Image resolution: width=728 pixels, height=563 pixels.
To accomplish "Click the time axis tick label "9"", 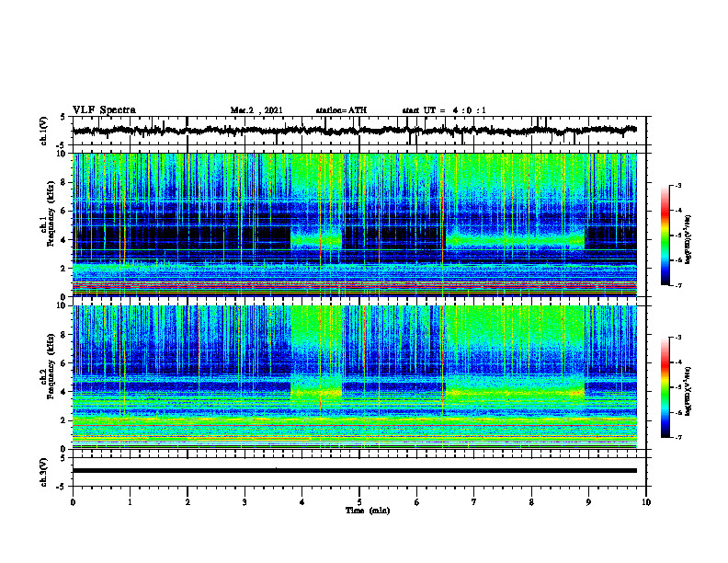I will pos(588,502).
